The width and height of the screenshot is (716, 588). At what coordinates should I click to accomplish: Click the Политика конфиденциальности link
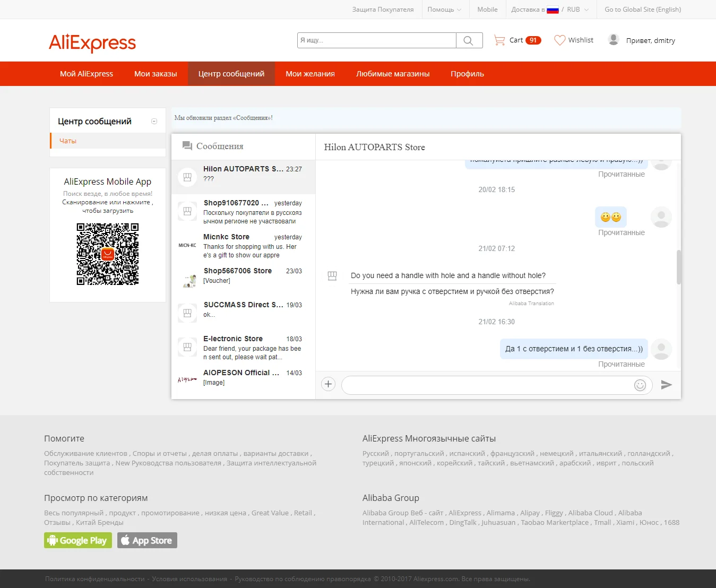tap(94, 579)
